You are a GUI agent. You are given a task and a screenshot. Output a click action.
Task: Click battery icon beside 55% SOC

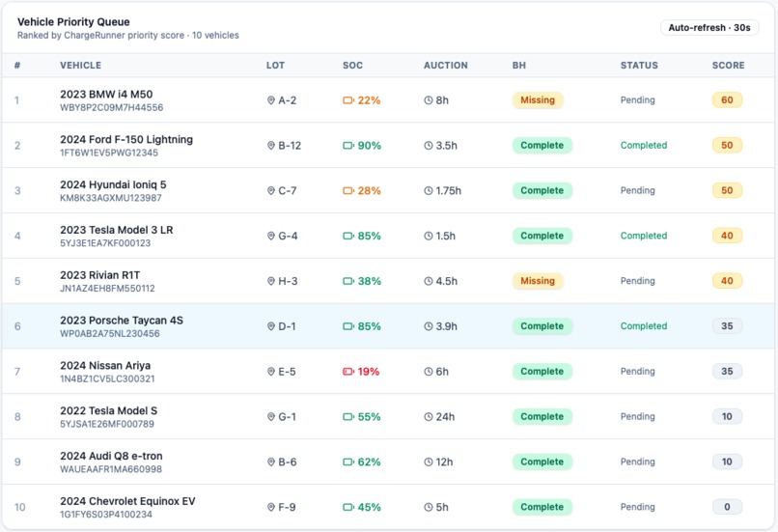tap(348, 416)
